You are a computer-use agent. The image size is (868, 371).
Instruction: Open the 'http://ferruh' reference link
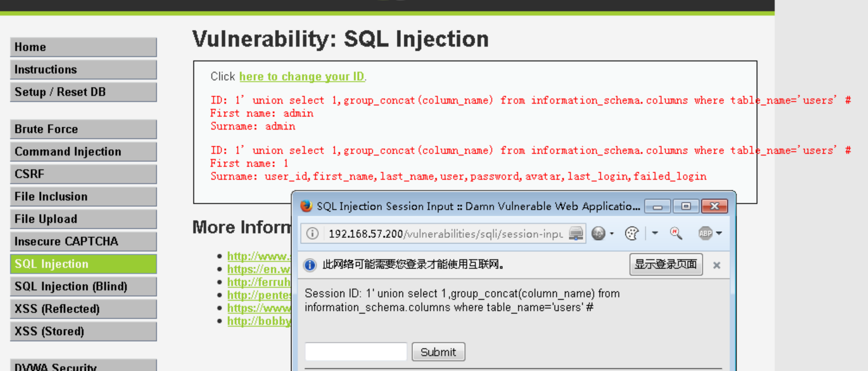click(259, 282)
